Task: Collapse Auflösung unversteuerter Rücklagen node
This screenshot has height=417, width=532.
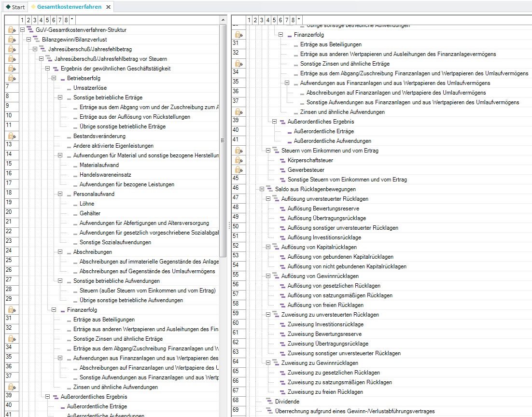Action: coord(268,199)
